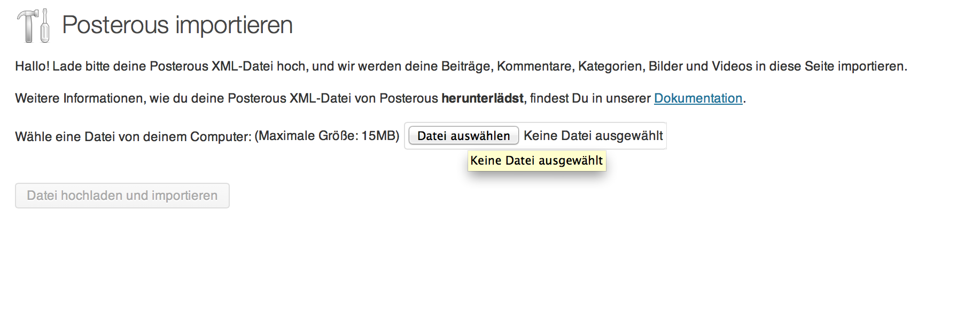Click the greeting word "Hallo!"

coord(32,66)
